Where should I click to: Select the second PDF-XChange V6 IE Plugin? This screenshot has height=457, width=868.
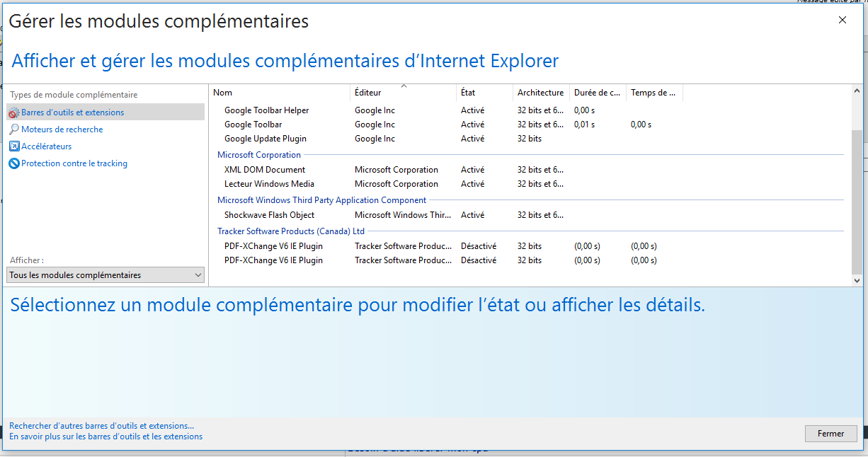coord(530,260)
